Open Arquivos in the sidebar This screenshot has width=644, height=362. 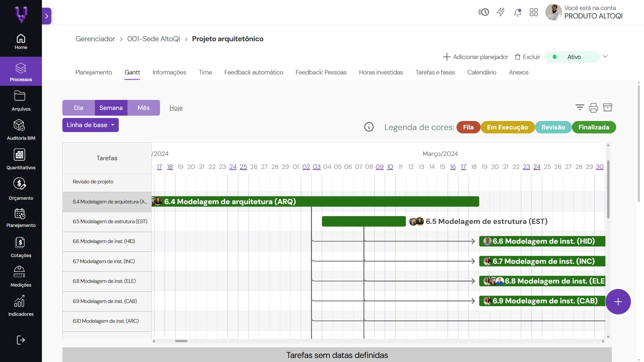[21, 101]
